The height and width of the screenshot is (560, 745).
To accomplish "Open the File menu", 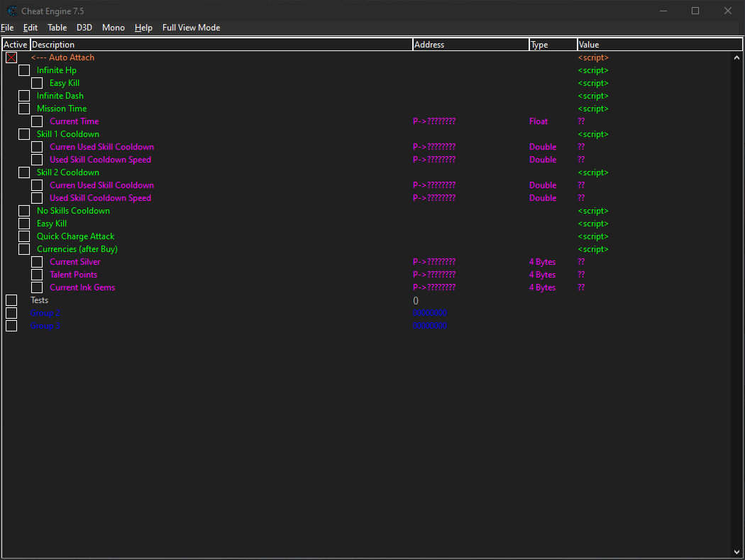I will click(x=7, y=28).
